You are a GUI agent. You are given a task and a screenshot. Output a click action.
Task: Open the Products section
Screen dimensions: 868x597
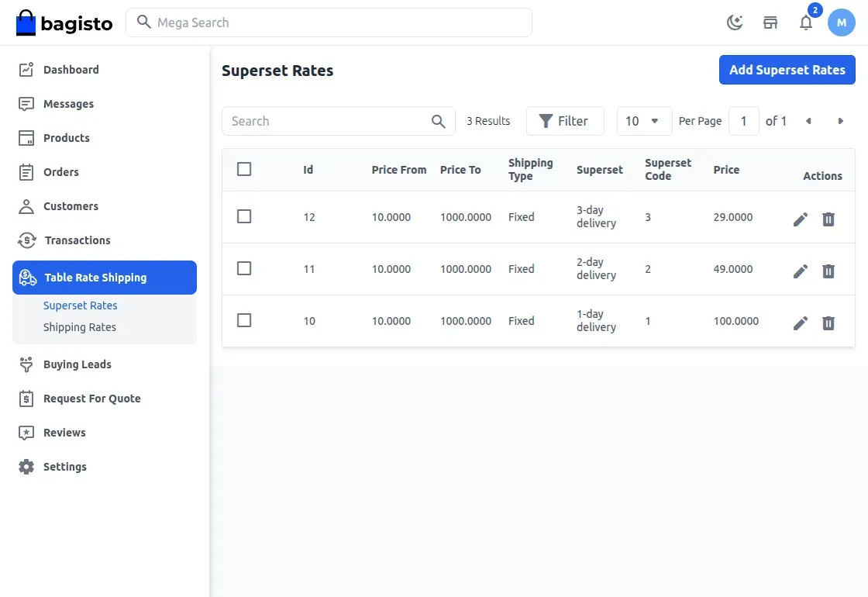64,137
